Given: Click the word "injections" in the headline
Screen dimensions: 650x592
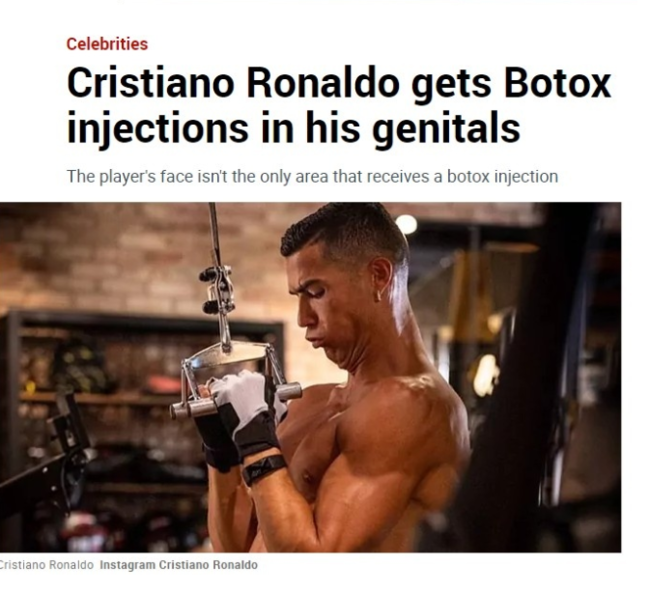Looking at the screenshot, I should point(158,128).
